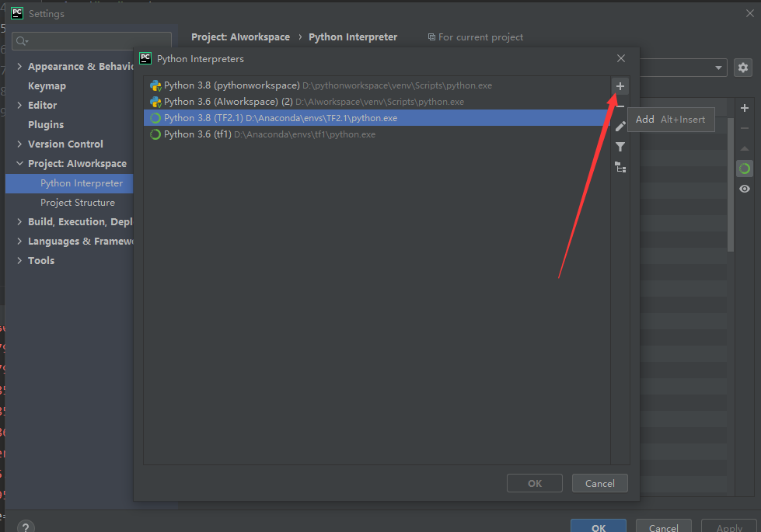761x532 pixels.
Task: Expand Appearance & Behavior section
Action: [19, 67]
